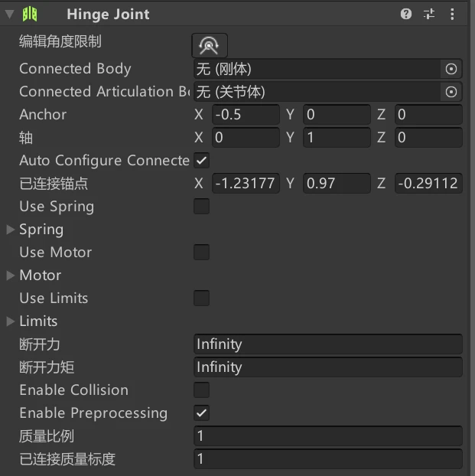475x476 pixels.
Task: Click the edit angular limits button
Action: pyautogui.click(x=210, y=46)
